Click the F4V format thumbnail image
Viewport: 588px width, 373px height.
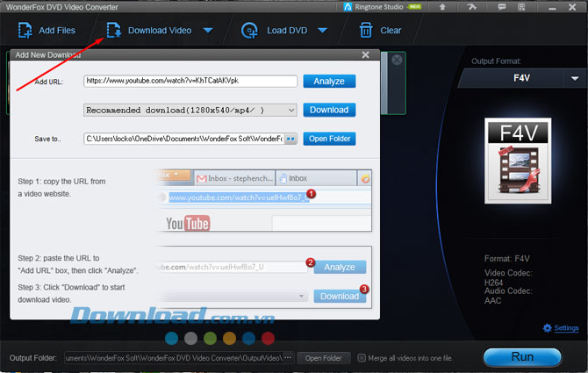pyautogui.click(x=518, y=161)
